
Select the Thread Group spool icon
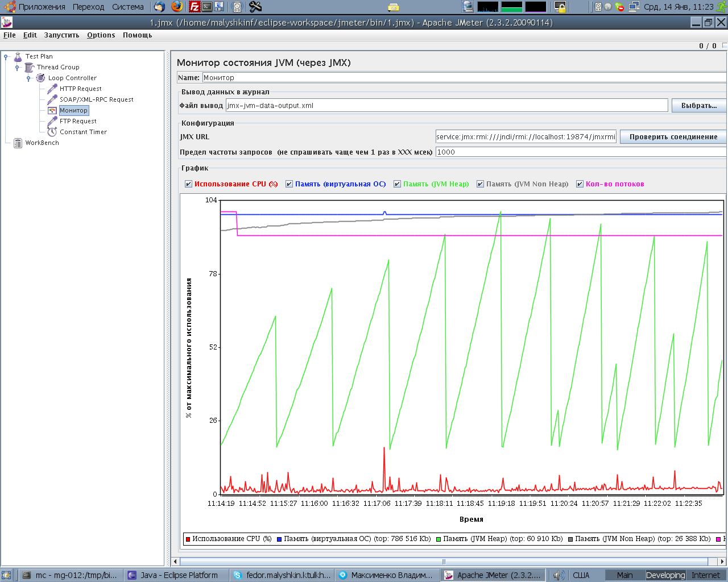coord(28,67)
